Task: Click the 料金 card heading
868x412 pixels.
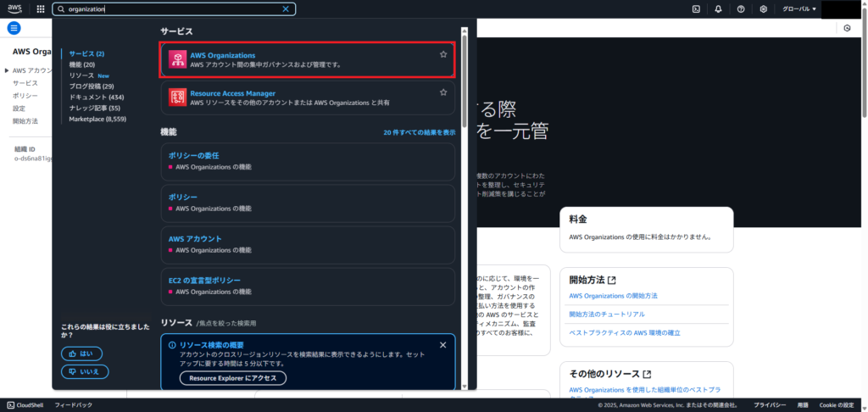Action: point(578,220)
